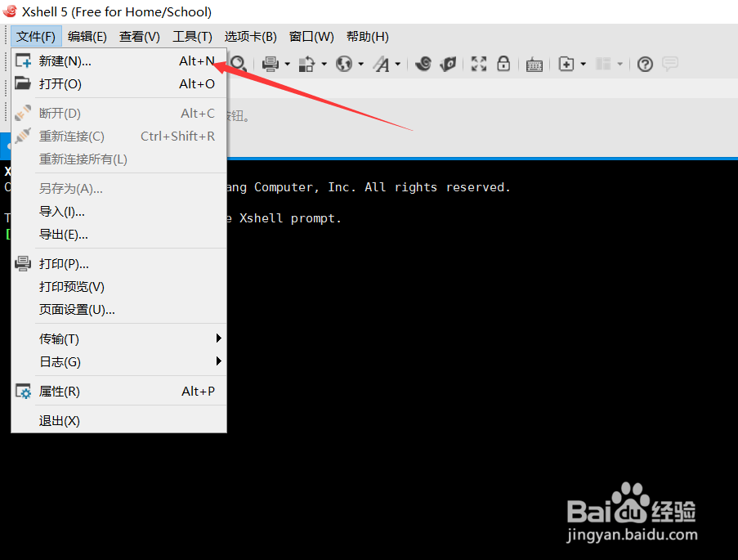The image size is (738, 560).
Task: Click the printer icon beside 打印(P)
Action: pyautogui.click(x=23, y=263)
